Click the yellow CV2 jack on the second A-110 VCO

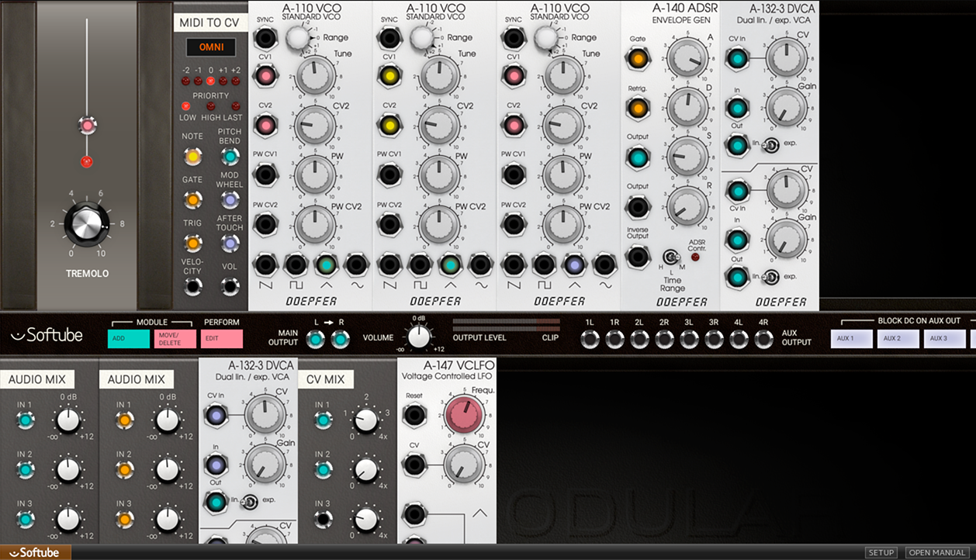click(389, 124)
